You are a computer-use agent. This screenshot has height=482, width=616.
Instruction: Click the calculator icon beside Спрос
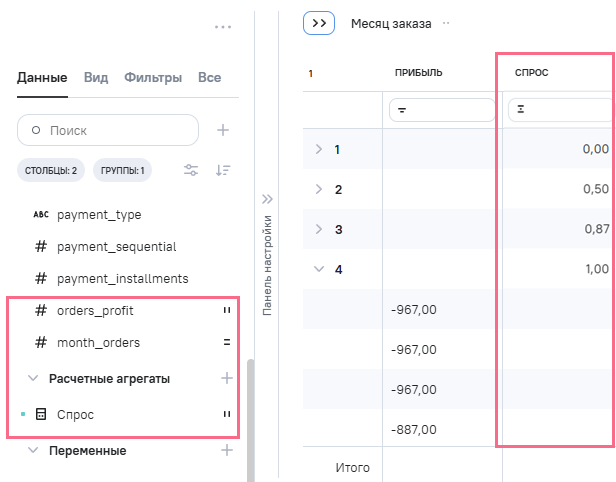pyautogui.click(x=41, y=414)
